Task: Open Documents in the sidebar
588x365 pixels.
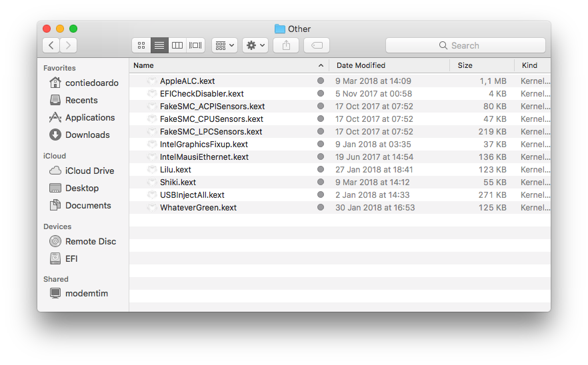Action: tap(80, 205)
